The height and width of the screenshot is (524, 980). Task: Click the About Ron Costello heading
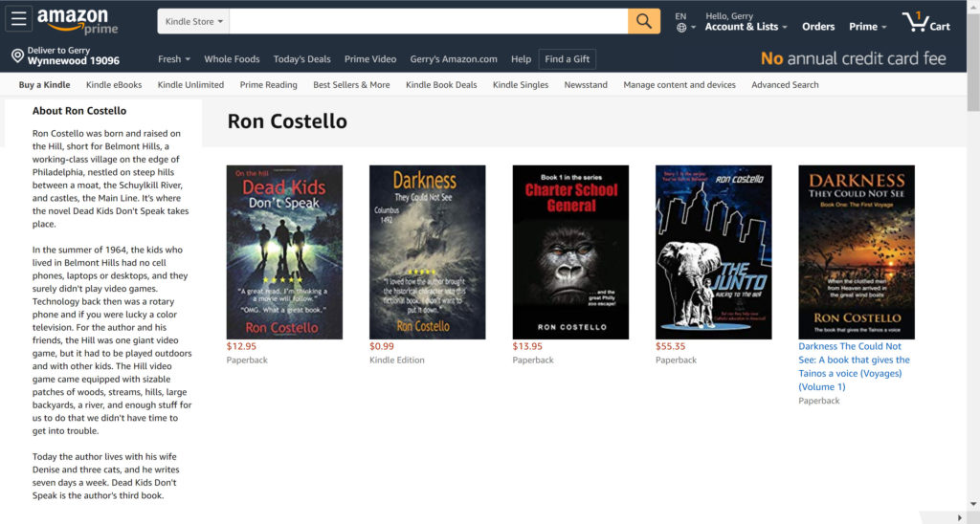79,111
